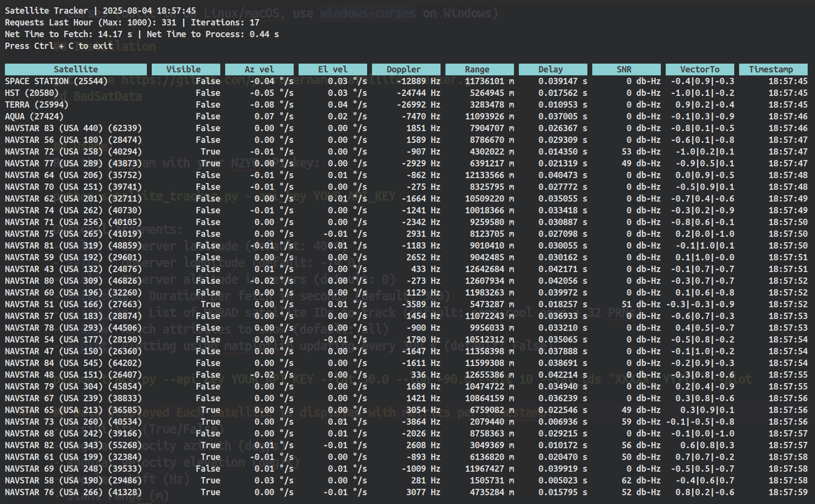Screen dimensions: 815x504
Task: Select 'NAVSTAR 59 (USA 192) (29601)' row name
Action: (x=73, y=257)
